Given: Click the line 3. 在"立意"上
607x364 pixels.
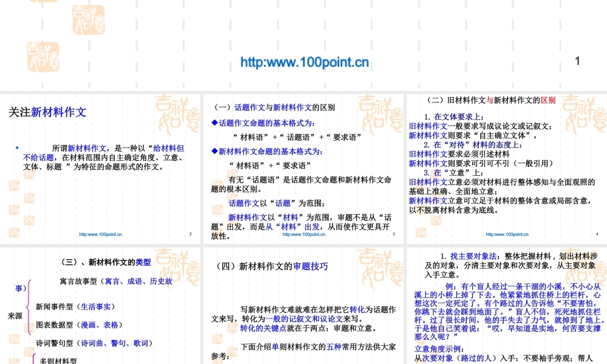Looking at the screenshot, I should point(453,172).
